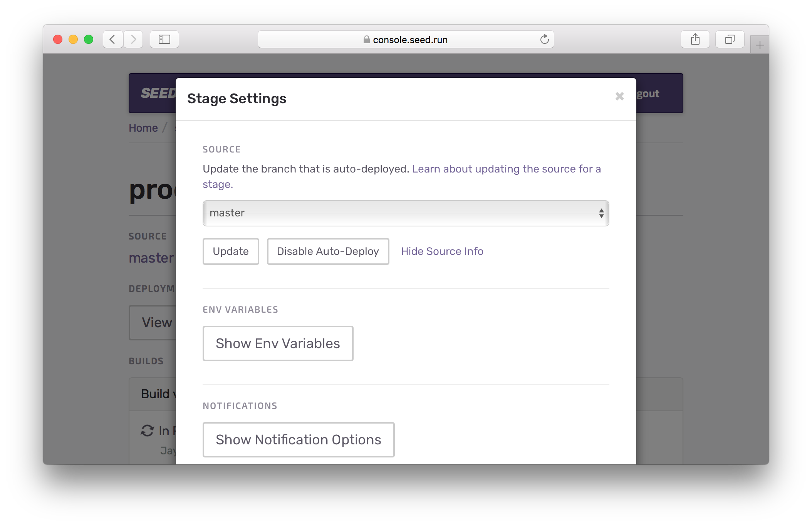Show Notification Options

[x=298, y=440]
